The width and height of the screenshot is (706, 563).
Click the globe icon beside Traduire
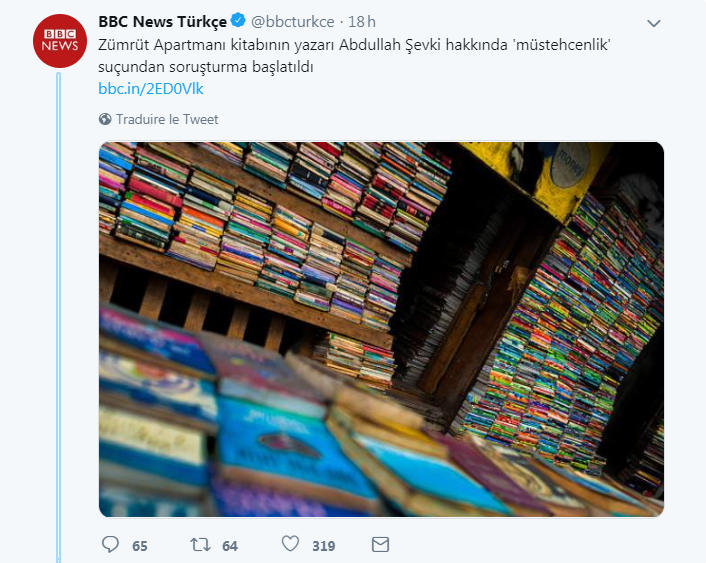click(x=105, y=119)
